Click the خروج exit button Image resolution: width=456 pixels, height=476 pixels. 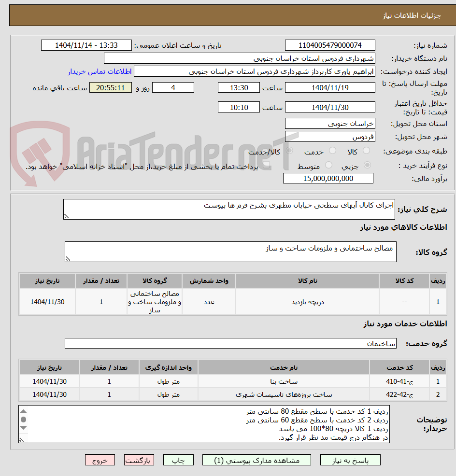[x=100, y=460]
